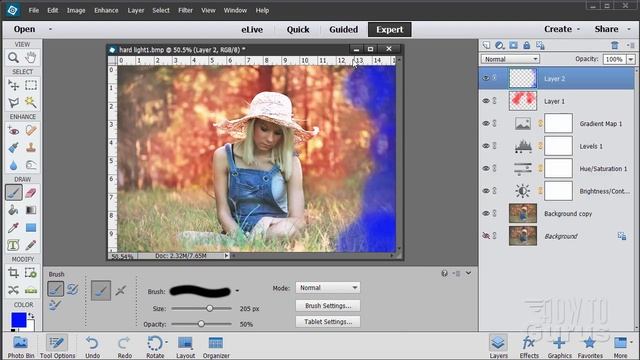
Task: Open the brush preset picker arrow
Action: click(237, 291)
